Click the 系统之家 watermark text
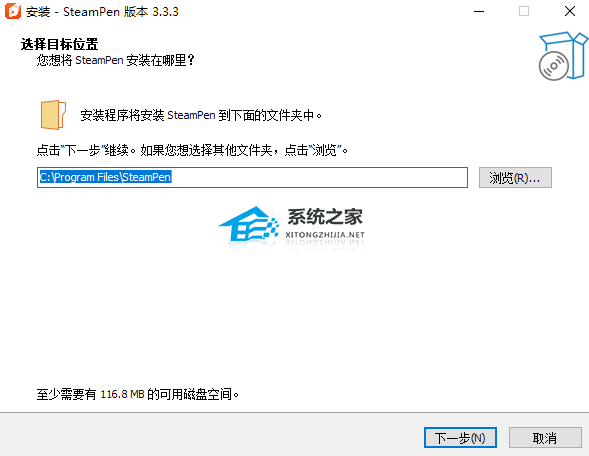 [x=325, y=216]
